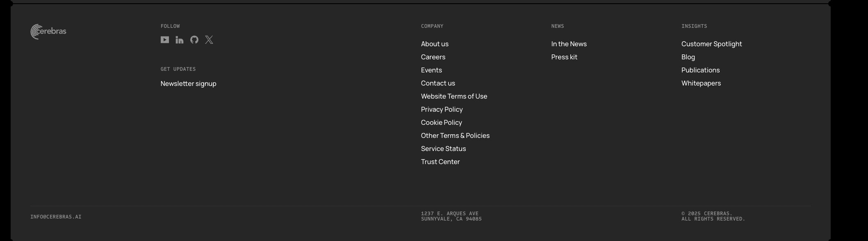Open the X (Twitter) social icon
Screen dimensions: 868x241
[x=209, y=40]
